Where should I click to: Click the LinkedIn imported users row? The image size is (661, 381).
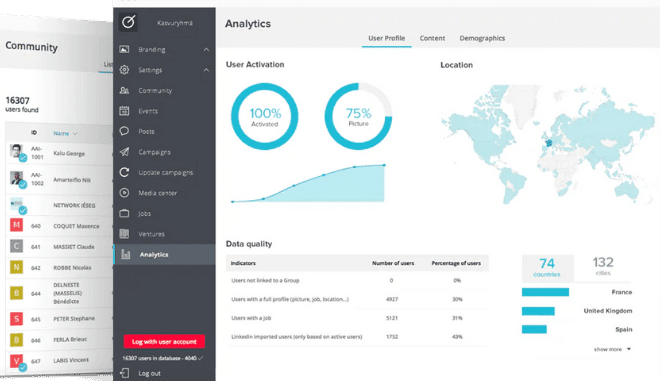[357, 337]
